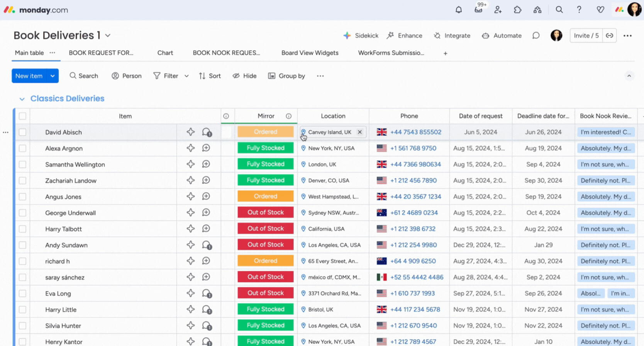Screen dimensions: 644x346
Task: Select all items header checkbox
Action: [22, 116]
